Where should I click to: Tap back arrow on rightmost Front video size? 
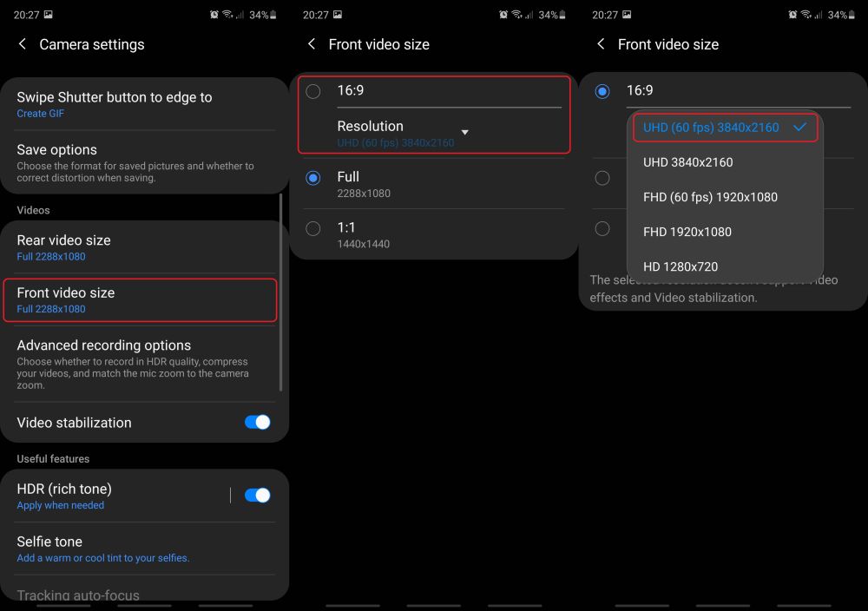click(601, 43)
